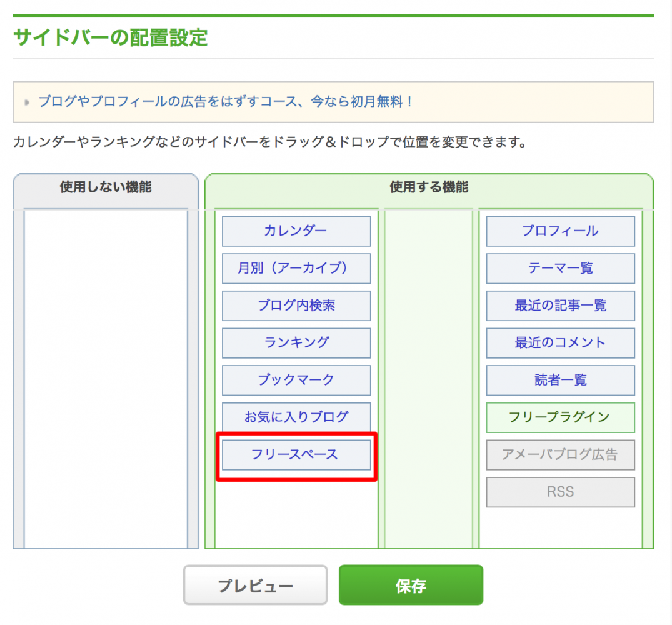Screen dimensions: 672x625
Task: Click the 使用しない機能 column header
Action: click(x=106, y=187)
